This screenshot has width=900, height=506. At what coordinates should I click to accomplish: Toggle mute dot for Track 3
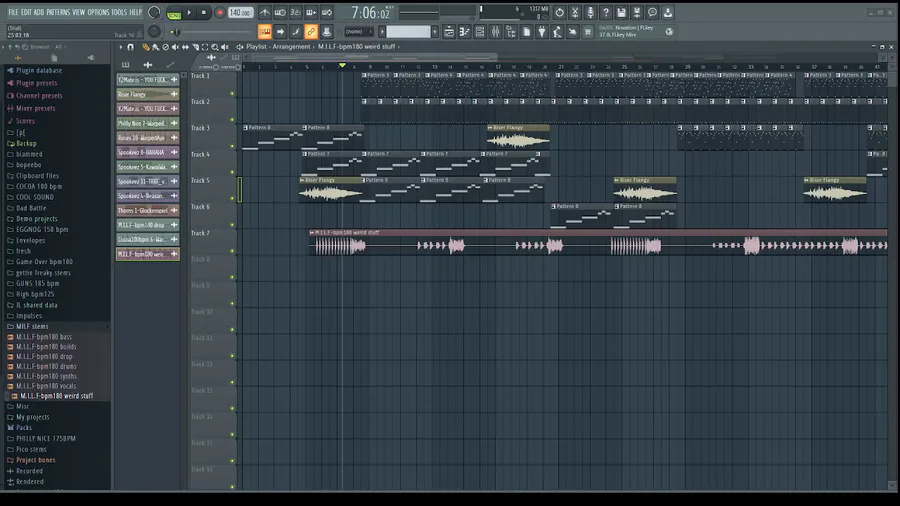point(232,146)
